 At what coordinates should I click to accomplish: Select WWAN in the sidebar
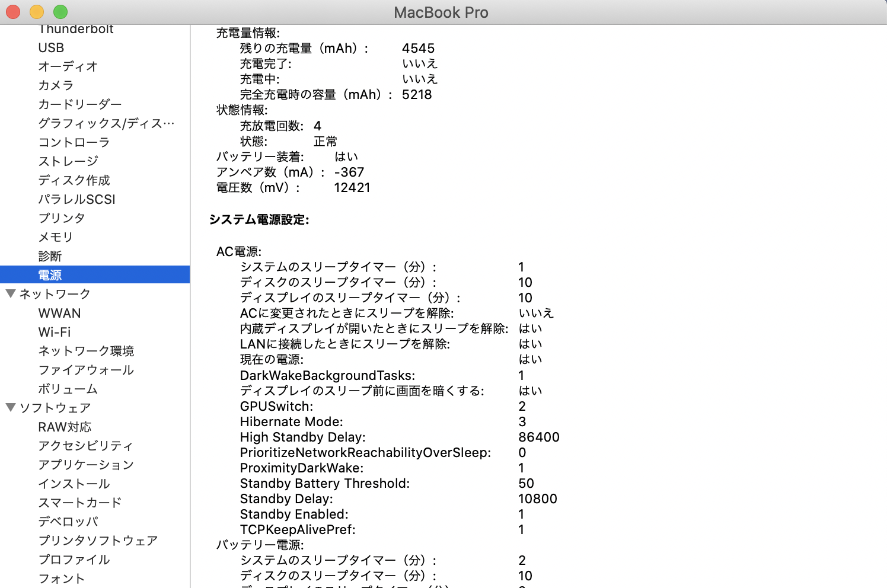click(59, 313)
